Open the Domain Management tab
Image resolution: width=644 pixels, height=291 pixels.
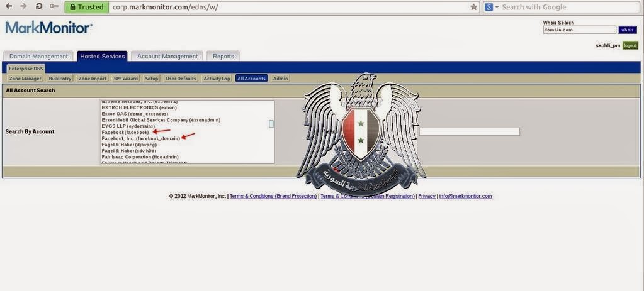tap(38, 56)
